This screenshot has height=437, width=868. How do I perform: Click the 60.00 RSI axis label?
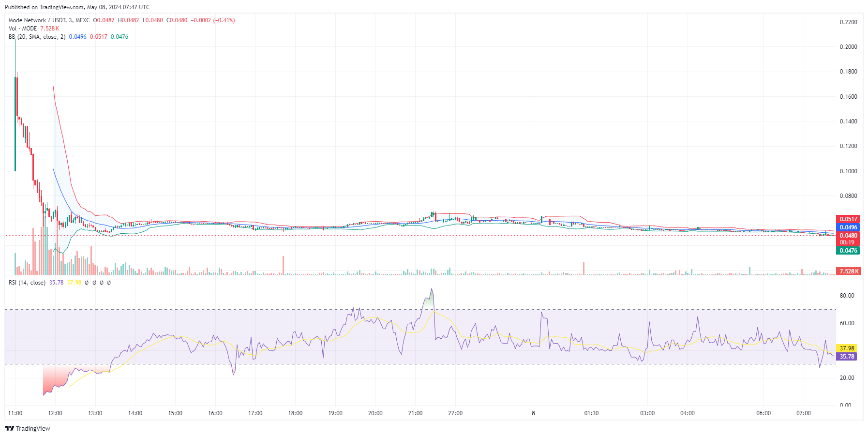pos(847,323)
